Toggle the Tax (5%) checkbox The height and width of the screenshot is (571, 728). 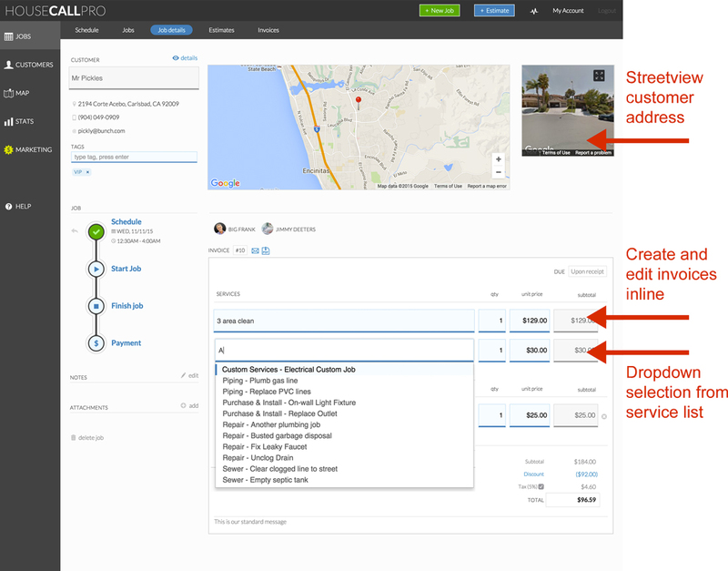[541, 486]
